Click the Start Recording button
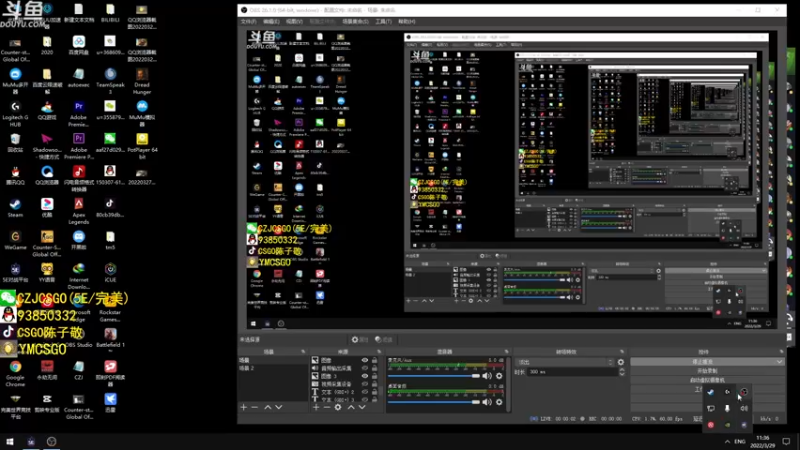This screenshot has height=450, width=800. (707, 370)
